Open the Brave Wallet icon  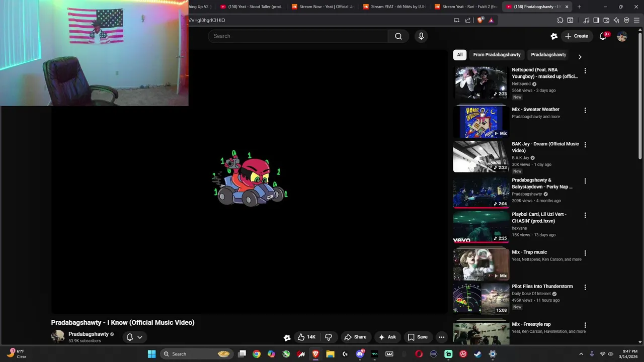point(606,20)
